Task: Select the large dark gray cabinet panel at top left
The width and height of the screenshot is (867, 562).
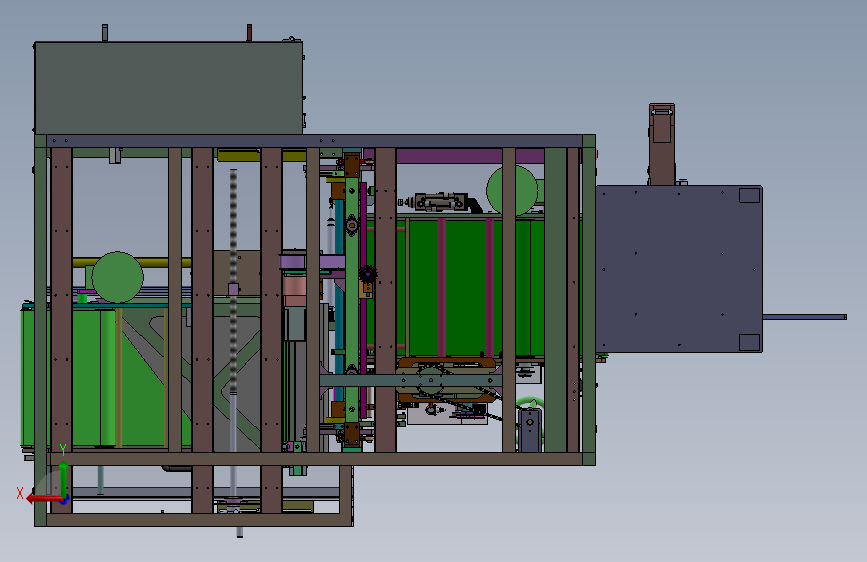Action: point(169,87)
